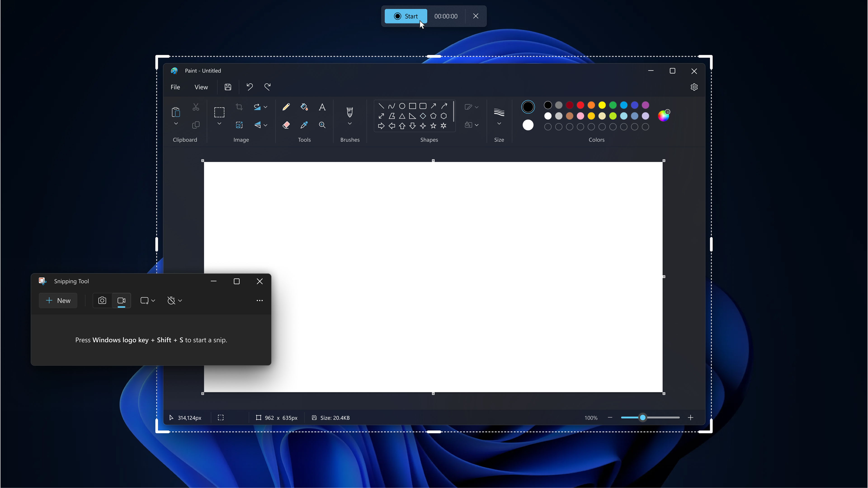The height and width of the screenshot is (488, 868).
Task: Insert the five-pointed star shape
Action: tap(433, 126)
